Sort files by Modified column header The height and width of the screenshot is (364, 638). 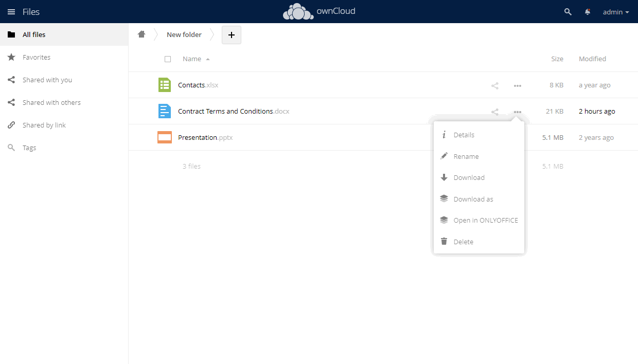pos(592,59)
